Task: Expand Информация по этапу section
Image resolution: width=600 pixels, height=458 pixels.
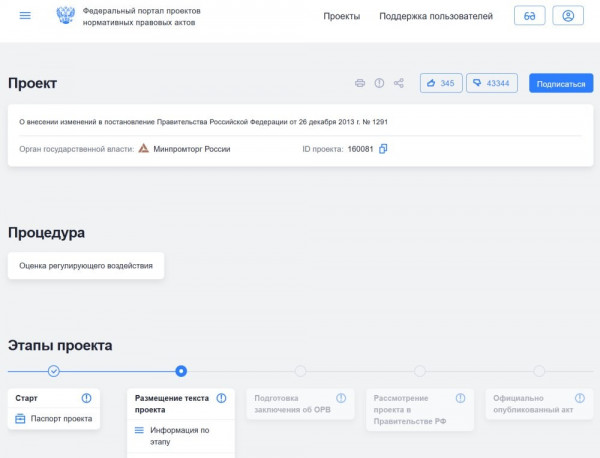Action: pos(179,436)
